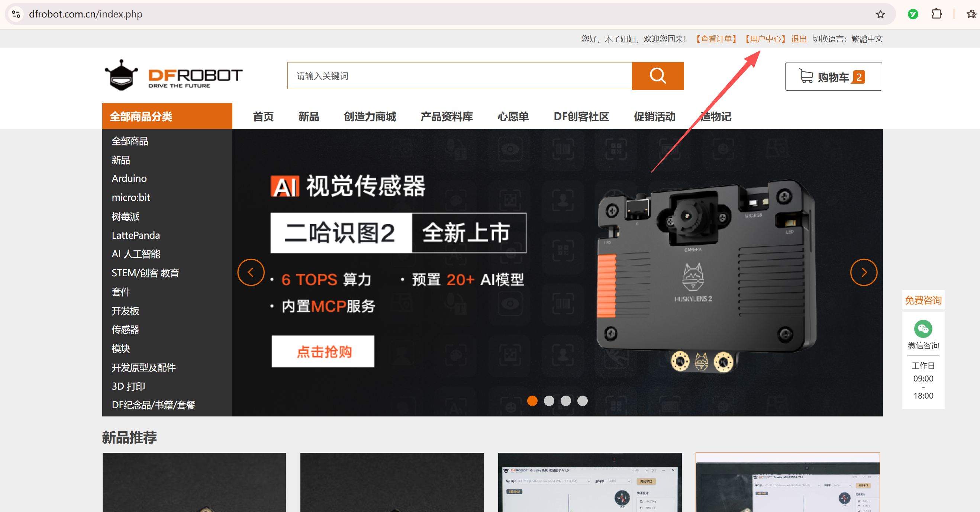Select the second carousel indicator dot
The width and height of the screenshot is (980, 512).
pos(549,400)
